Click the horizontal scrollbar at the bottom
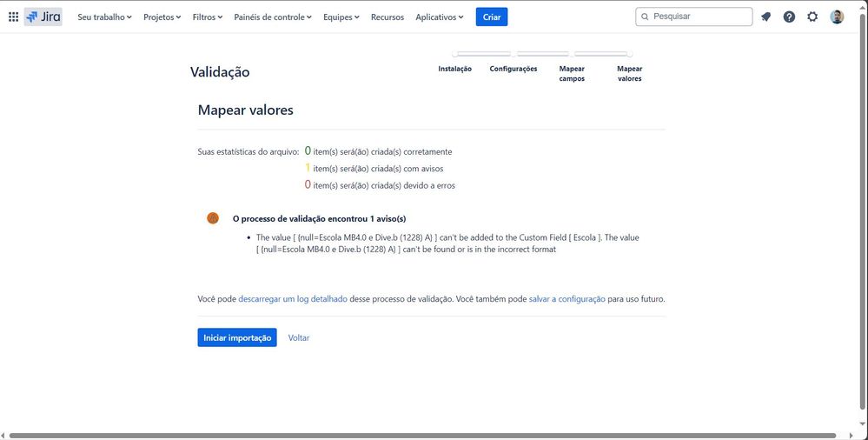868x440 pixels. tap(423, 437)
